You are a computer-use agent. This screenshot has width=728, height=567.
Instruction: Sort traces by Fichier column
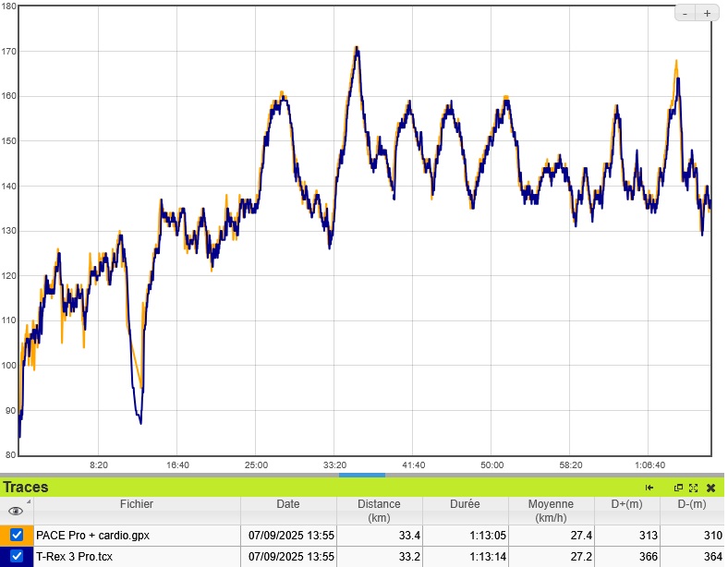137,505
